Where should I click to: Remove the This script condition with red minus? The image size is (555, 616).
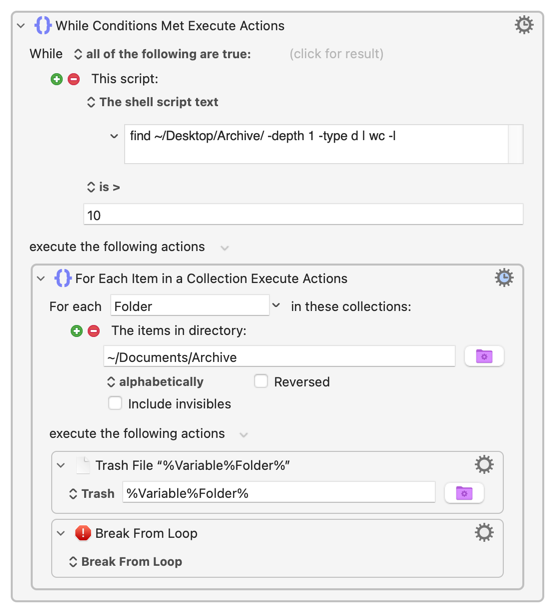pos(74,79)
